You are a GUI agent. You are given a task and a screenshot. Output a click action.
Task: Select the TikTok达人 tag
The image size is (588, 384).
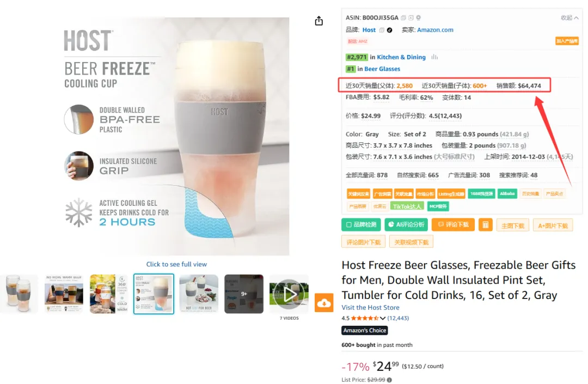coord(407,206)
